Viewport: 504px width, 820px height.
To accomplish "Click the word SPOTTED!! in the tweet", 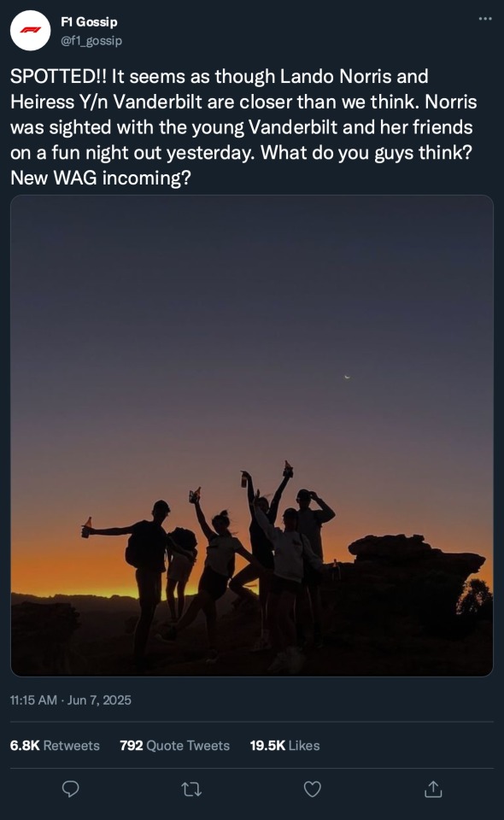I will [x=58, y=76].
